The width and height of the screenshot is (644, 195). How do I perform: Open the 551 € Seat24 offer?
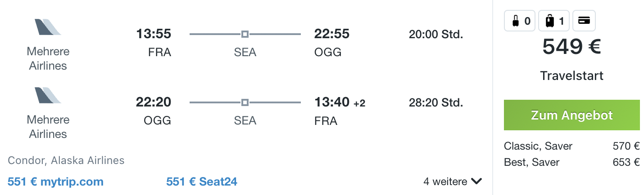201,182
